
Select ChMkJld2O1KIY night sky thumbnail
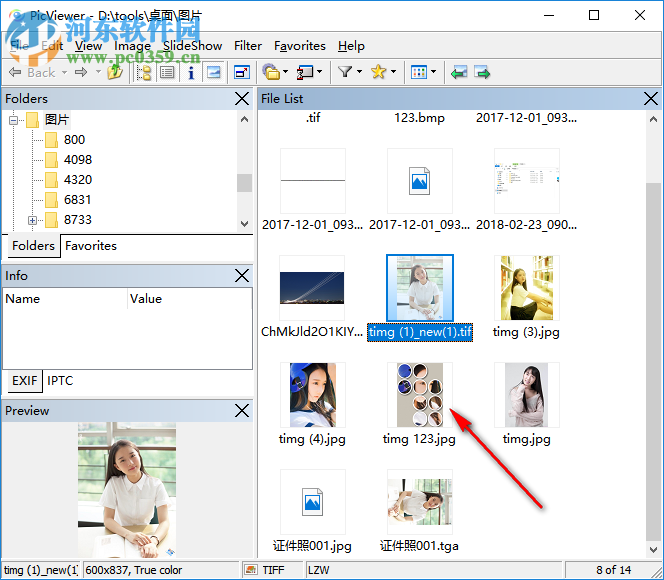(312, 288)
